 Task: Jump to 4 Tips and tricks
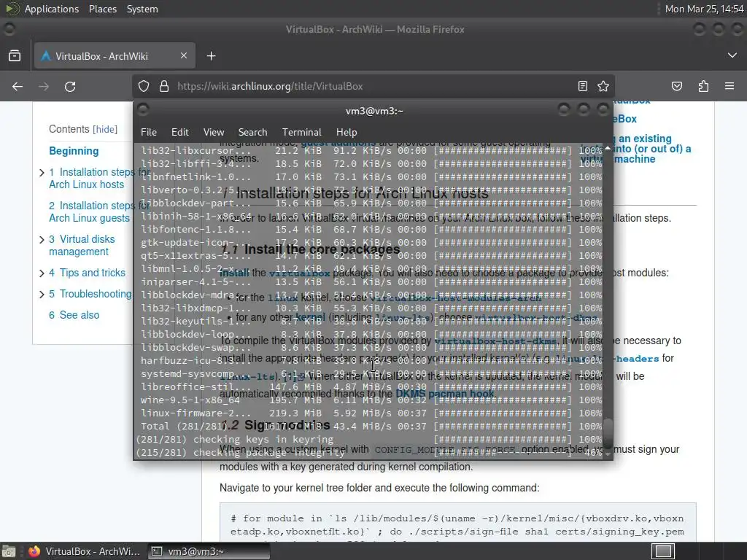click(x=88, y=273)
